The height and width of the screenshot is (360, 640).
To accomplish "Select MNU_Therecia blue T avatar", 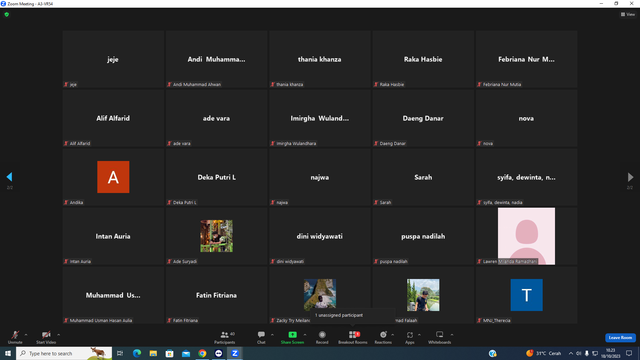I will (x=527, y=295).
